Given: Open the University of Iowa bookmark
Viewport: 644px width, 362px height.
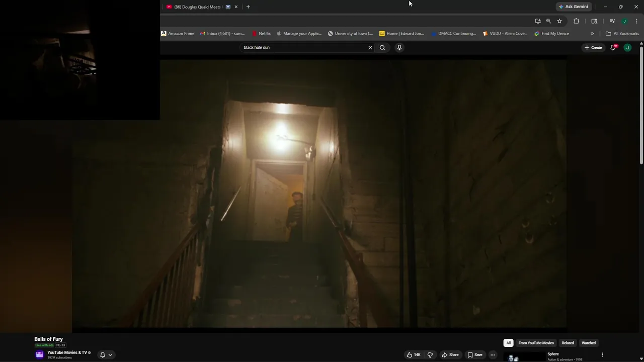Looking at the screenshot, I should pos(350,34).
